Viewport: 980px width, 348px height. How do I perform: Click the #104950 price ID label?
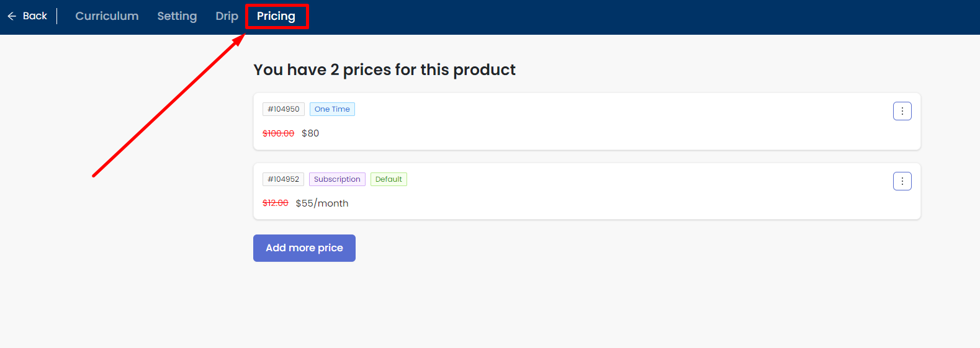284,109
